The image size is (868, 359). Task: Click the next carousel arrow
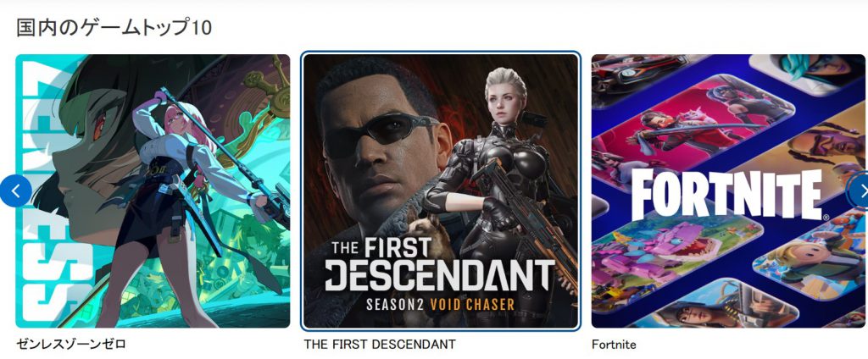pos(860,191)
